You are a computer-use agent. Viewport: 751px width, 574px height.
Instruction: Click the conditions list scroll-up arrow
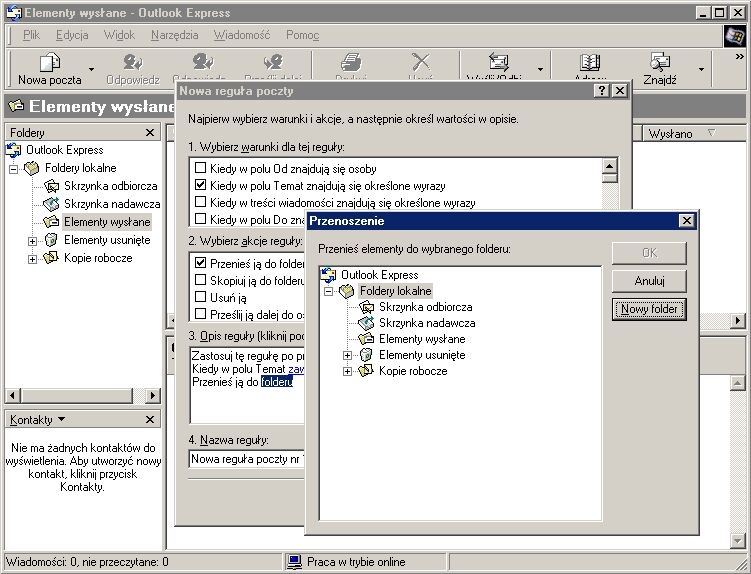(x=609, y=166)
